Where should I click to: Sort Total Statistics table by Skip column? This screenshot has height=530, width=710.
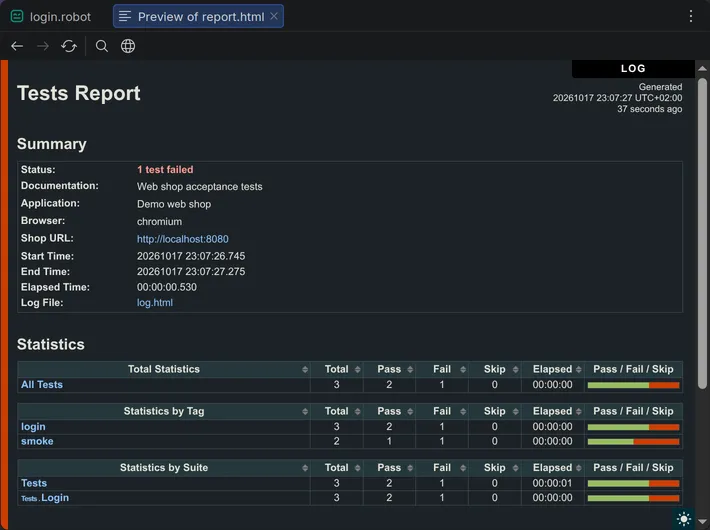point(494,369)
